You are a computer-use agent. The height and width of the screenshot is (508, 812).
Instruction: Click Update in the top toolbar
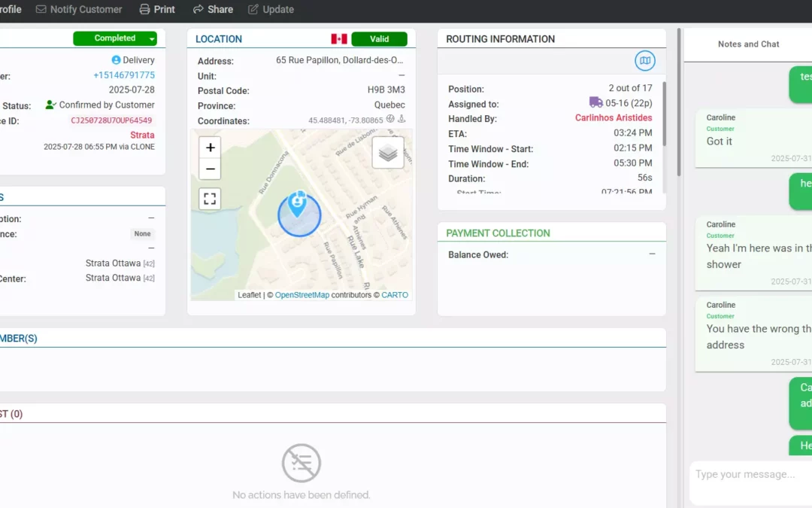pyautogui.click(x=271, y=9)
